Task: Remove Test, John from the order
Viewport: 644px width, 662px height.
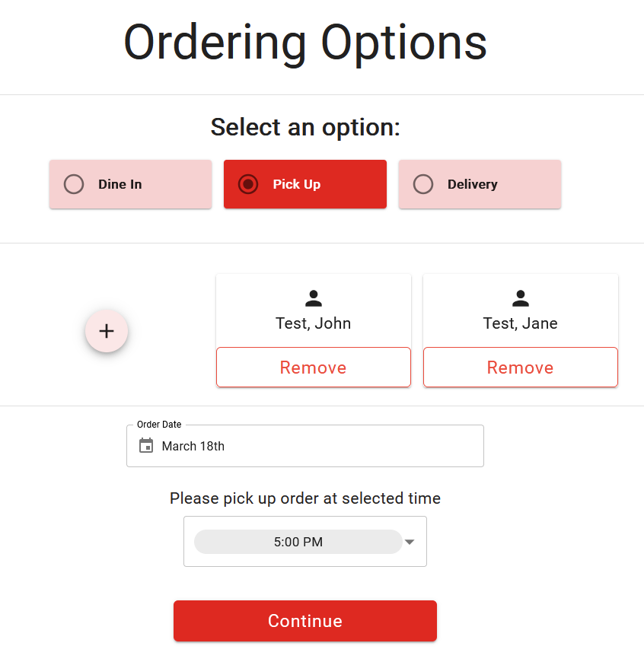Action: (x=313, y=368)
